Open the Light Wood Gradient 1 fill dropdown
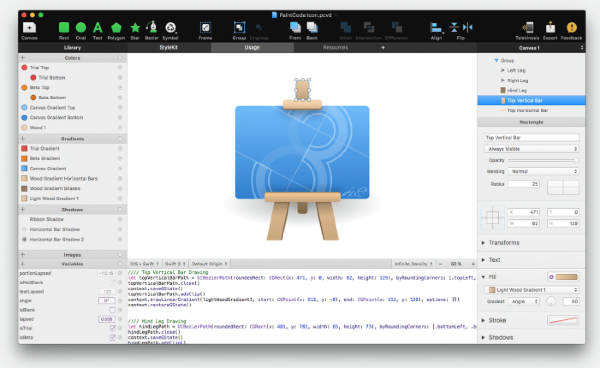Screen dimensions: 600x368 click(532, 290)
